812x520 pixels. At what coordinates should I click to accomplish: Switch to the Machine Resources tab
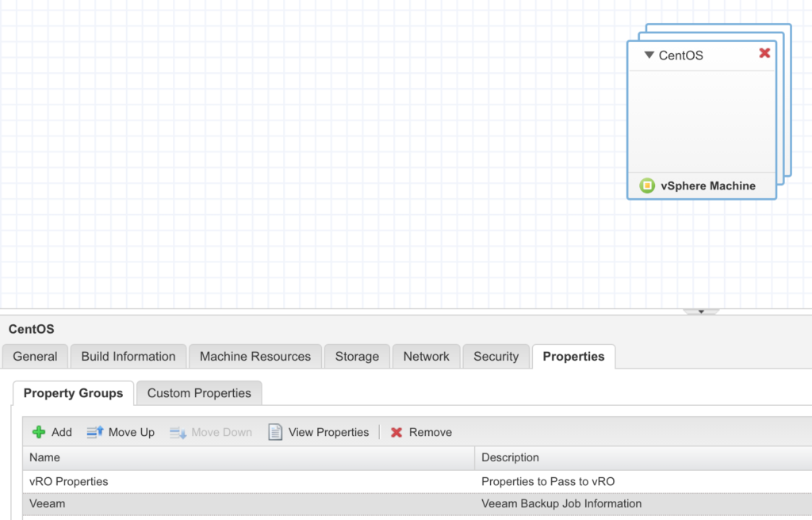point(255,356)
